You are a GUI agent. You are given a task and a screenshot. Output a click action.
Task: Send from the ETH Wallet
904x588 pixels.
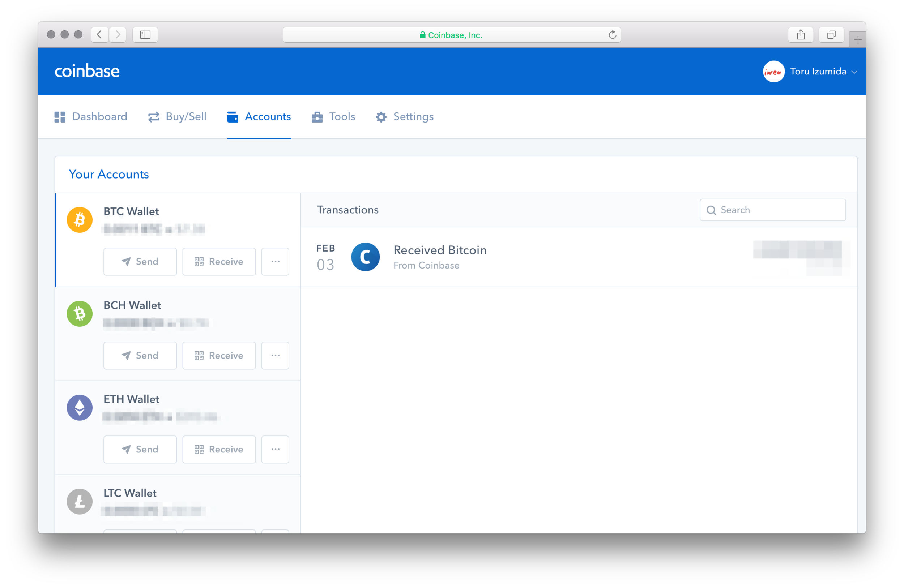[140, 449]
